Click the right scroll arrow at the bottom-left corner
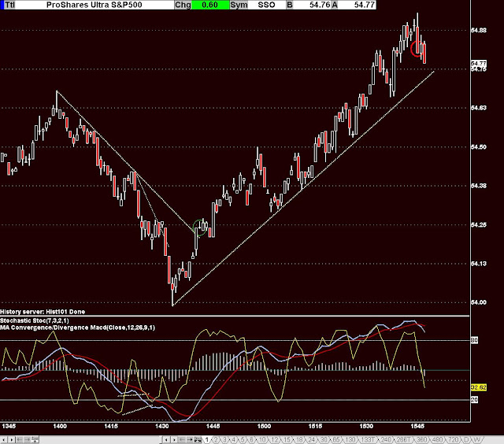This screenshot has height=444, width=504. (x=11, y=440)
